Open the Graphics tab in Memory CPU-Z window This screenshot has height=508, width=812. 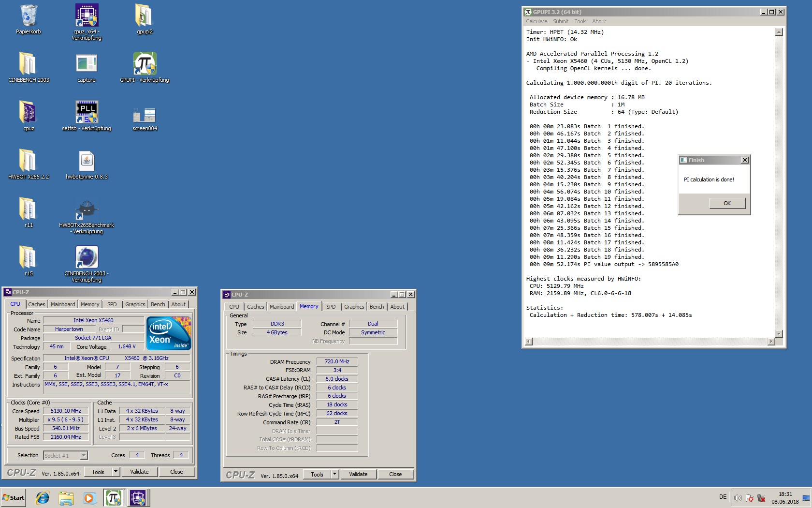pos(354,307)
